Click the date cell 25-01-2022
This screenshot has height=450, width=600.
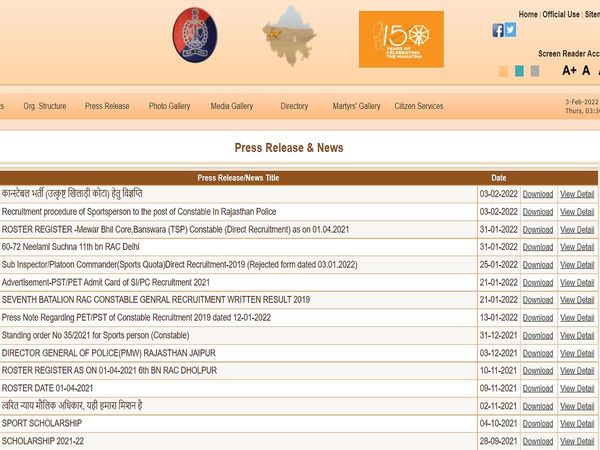(x=499, y=265)
